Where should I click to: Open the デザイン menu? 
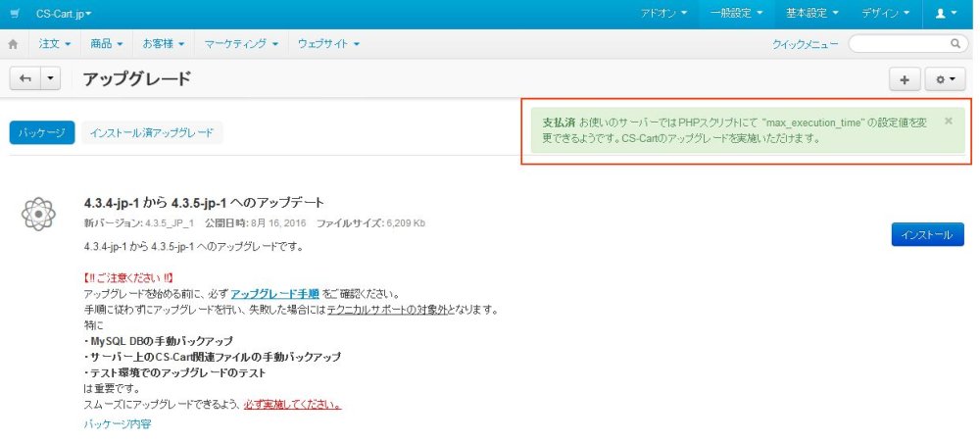[x=885, y=13]
